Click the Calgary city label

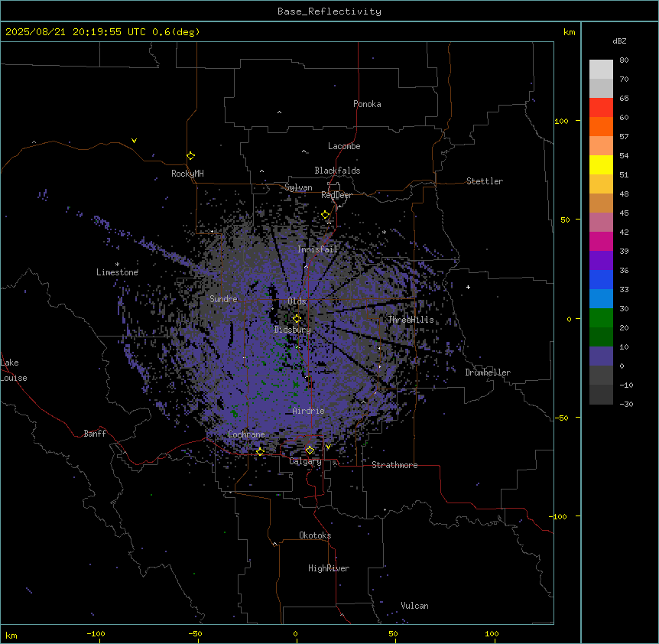pos(306,461)
